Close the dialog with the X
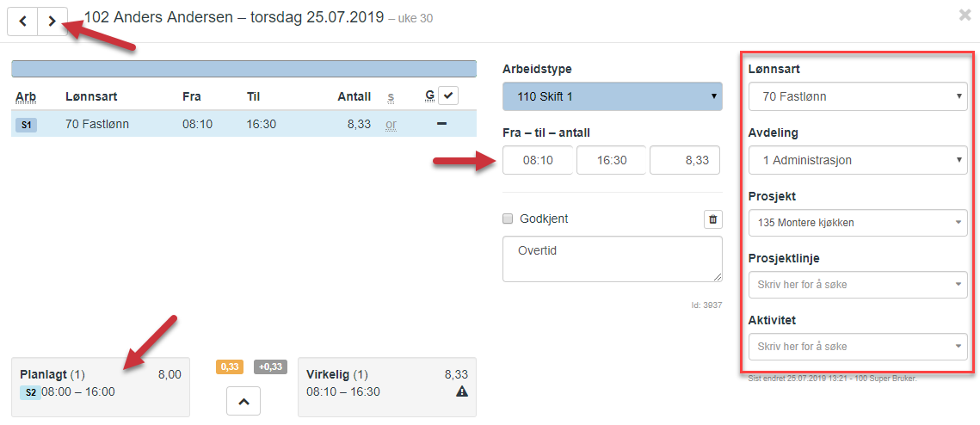Image resolution: width=980 pixels, height=425 pixels. (x=965, y=15)
